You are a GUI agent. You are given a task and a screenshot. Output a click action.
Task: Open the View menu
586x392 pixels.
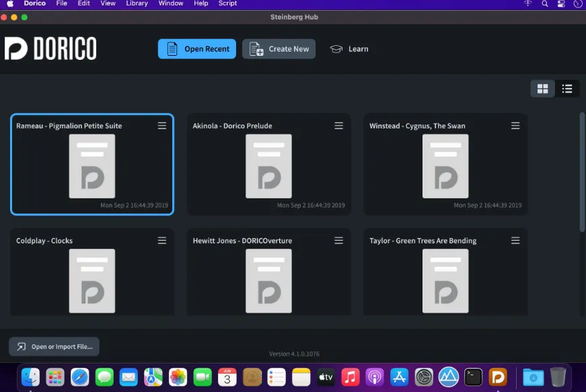tap(108, 3)
